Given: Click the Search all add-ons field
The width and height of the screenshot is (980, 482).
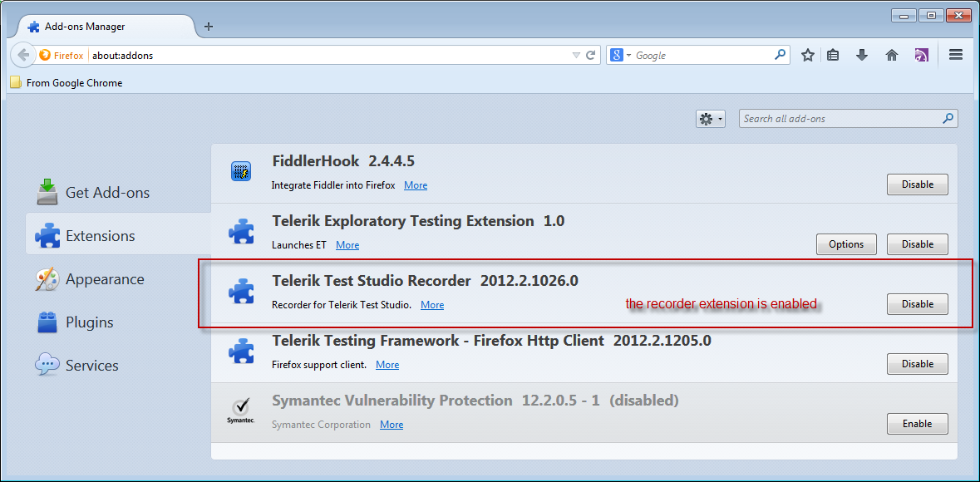Looking at the screenshot, I should (840, 119).
